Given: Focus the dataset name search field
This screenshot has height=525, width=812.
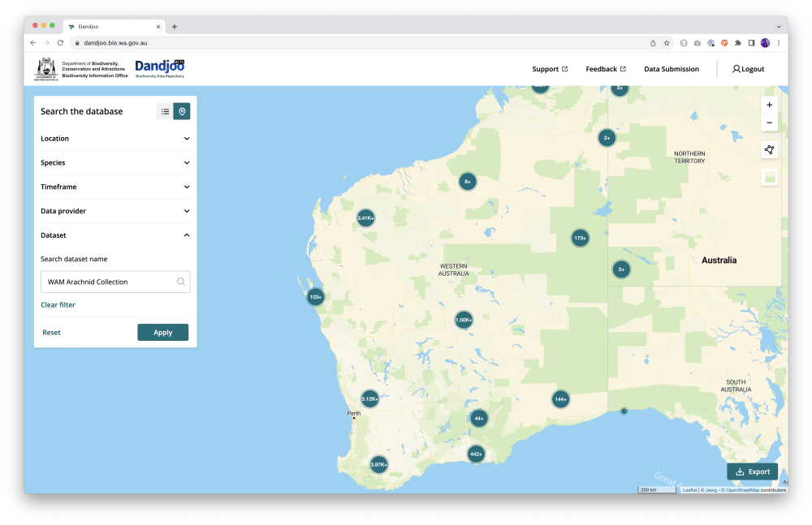Looking at the screenshot, I should click(115, 282).
